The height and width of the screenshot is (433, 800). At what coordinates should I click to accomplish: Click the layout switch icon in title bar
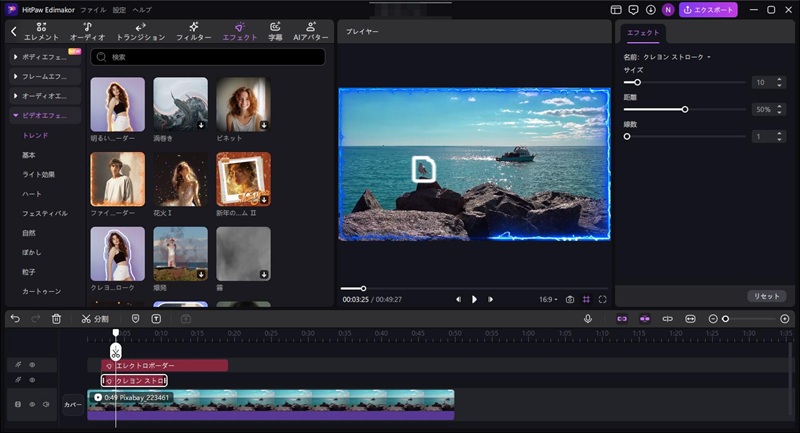616,10
